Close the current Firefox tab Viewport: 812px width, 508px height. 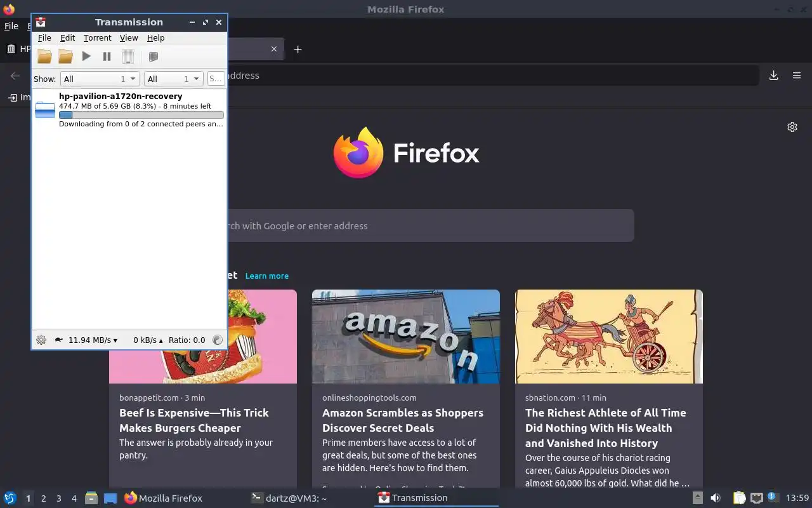274,49
